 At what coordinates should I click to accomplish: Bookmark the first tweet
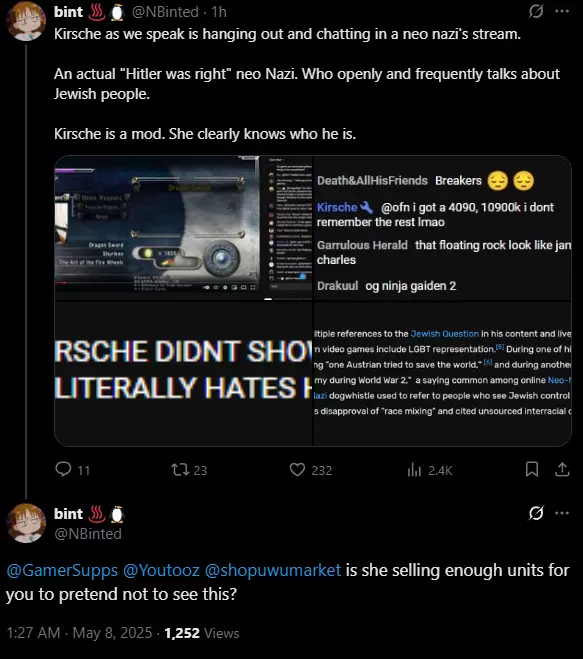coord(532,469)
